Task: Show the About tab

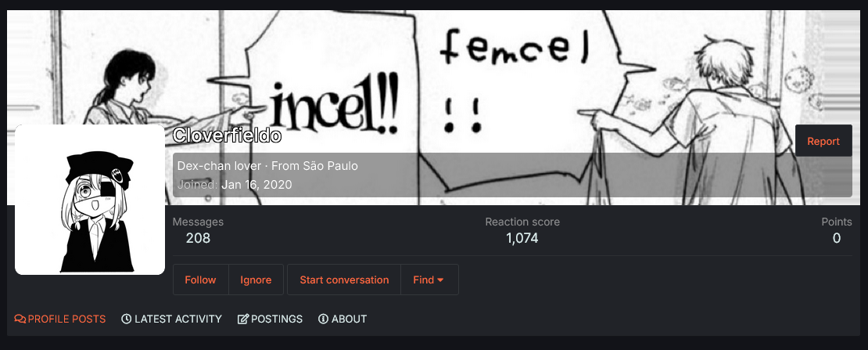Action: [343, 319]
